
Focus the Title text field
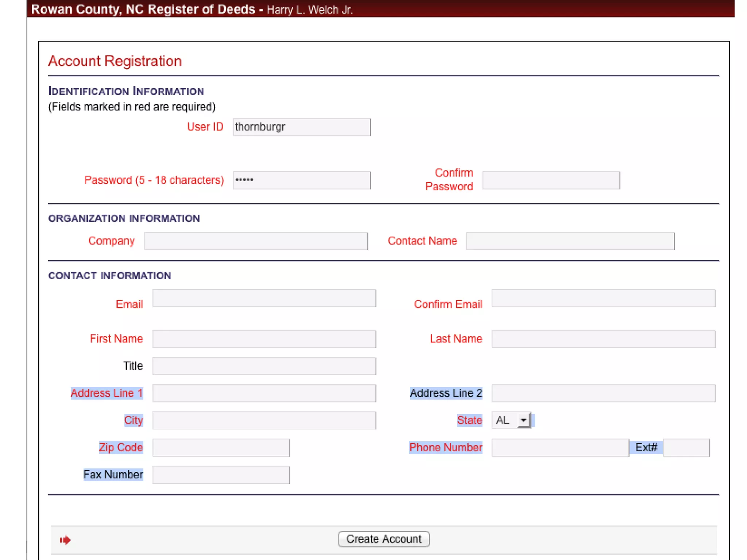click(264, 366)
